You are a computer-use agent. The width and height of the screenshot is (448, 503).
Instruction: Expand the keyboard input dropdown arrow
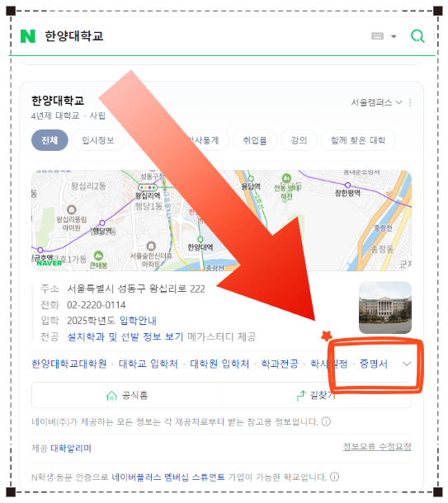[x=394, y=36]
